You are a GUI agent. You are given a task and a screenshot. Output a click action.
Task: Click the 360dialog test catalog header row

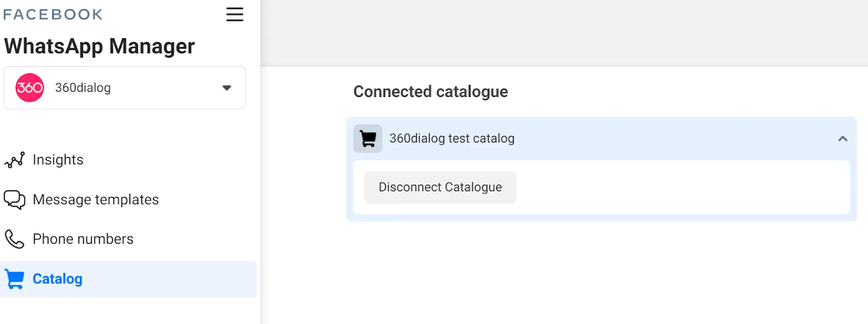tap(602, 139)
